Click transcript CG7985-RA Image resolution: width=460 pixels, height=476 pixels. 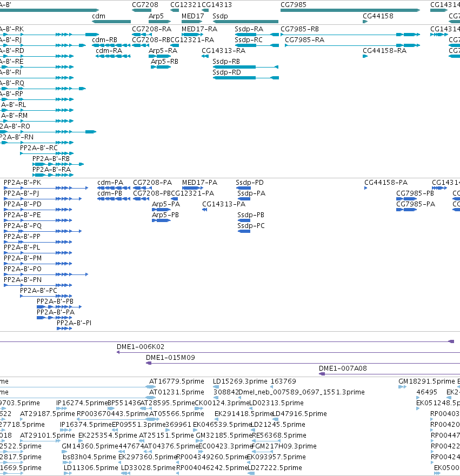352,45
